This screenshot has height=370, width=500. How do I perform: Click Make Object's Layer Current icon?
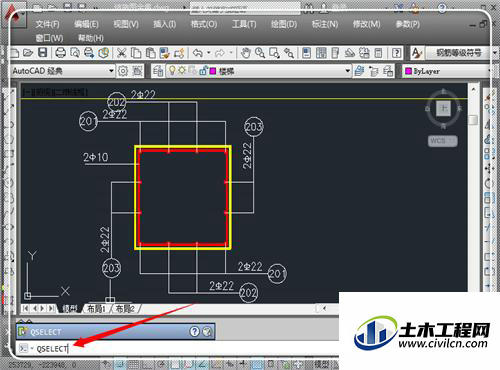[x=359, y=71]
